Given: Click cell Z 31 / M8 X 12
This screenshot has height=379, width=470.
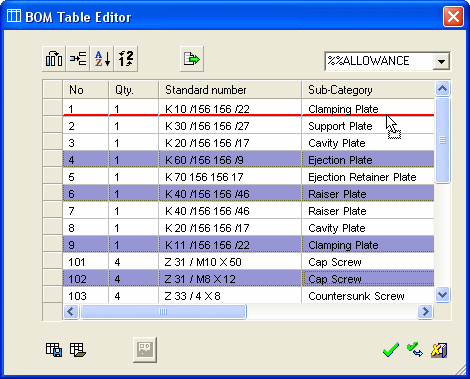Looking at the screenshot, I should click(230, 279).
